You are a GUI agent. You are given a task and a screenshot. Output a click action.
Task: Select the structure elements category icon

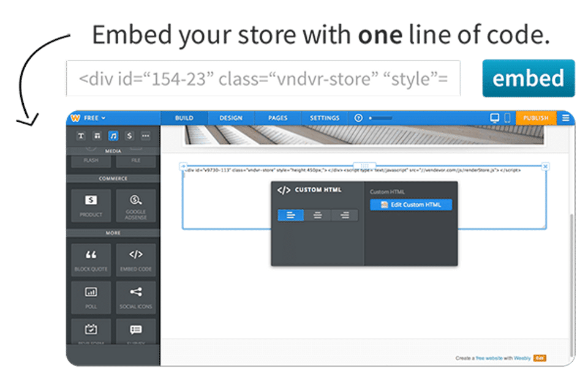[97, 136]
